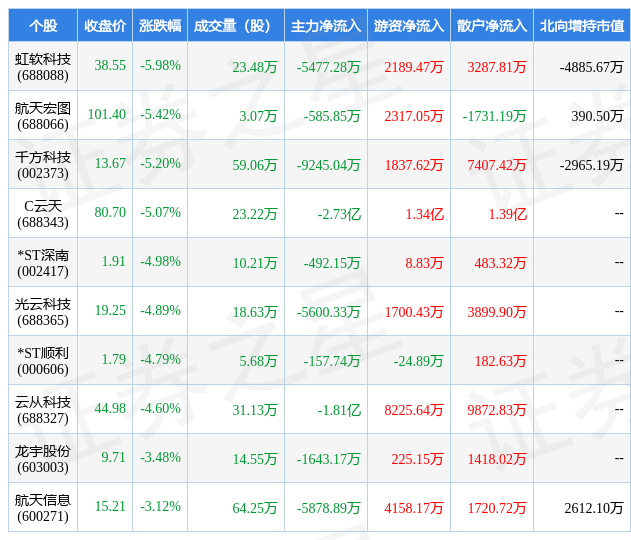Click retail inflow 7407.42万
This screenshot has width=631, height=540.
pyautogui.click(x=497, y=165)
